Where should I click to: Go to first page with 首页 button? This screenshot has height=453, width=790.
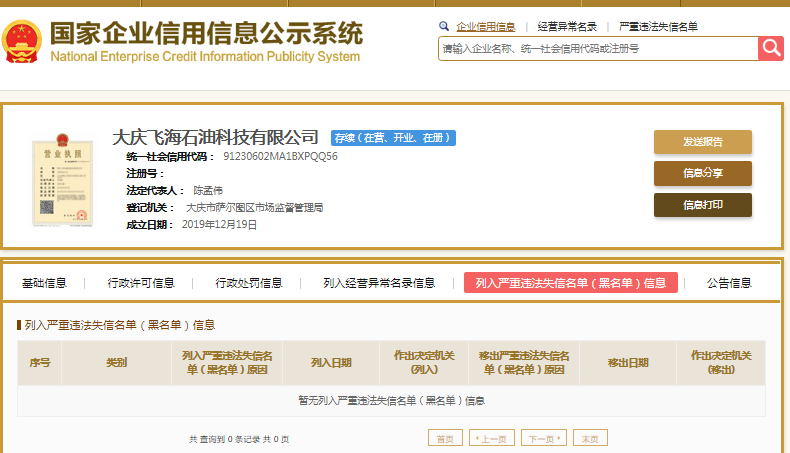(x=445, y=438)
